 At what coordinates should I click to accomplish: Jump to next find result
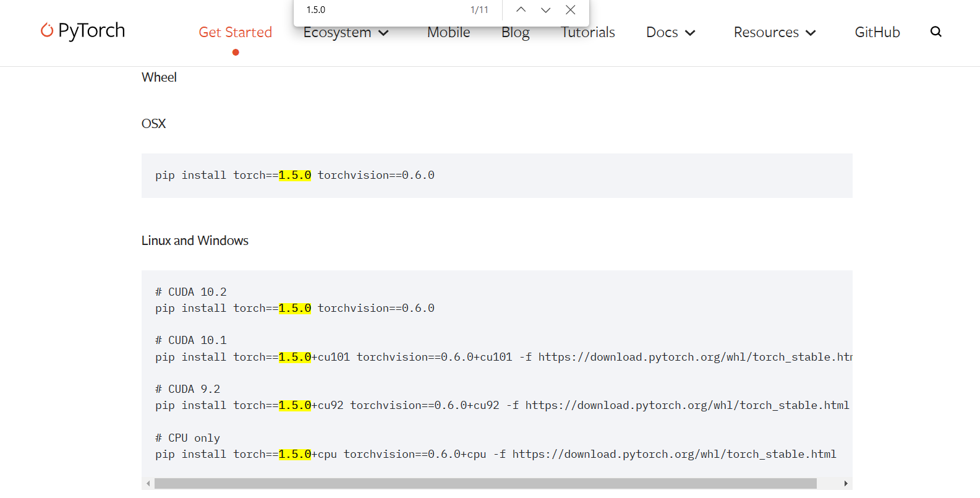[x=545, y=10]
